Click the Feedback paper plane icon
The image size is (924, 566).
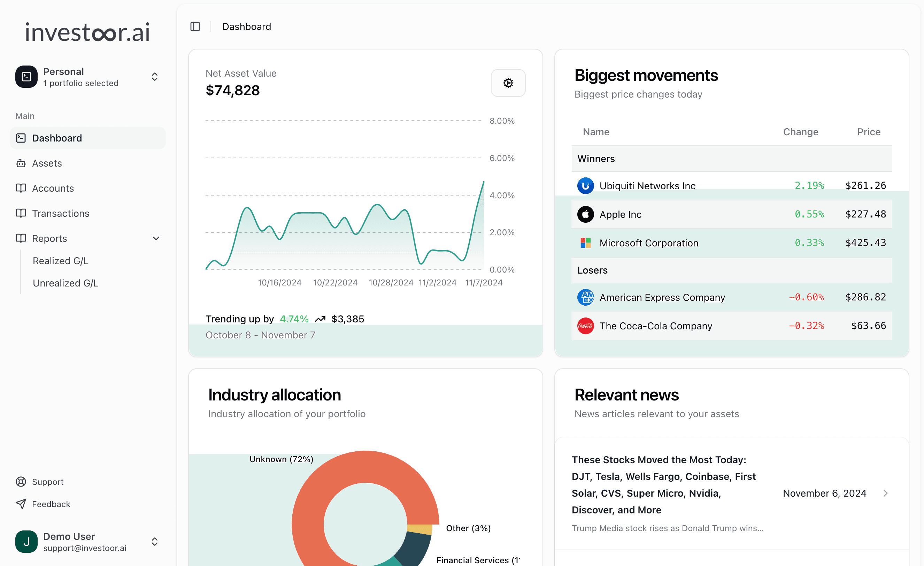21,504
